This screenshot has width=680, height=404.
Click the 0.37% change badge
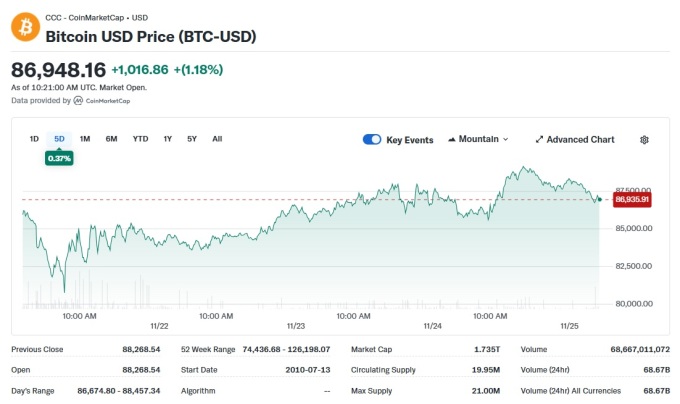(x=59, y=157)
